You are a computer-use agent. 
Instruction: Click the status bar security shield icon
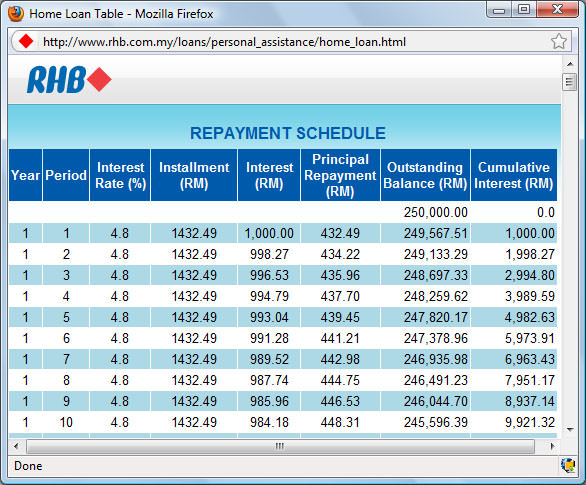567,465
